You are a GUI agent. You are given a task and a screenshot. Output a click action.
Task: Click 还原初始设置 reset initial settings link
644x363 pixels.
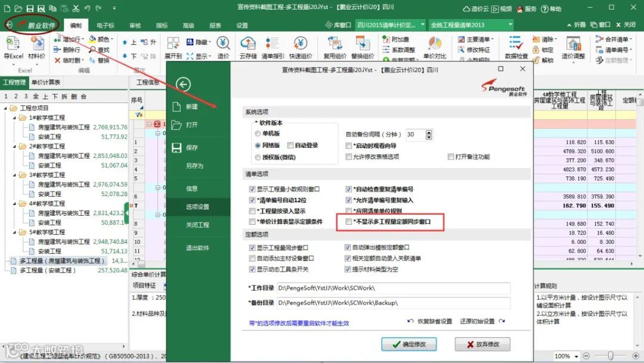point(482,321)
